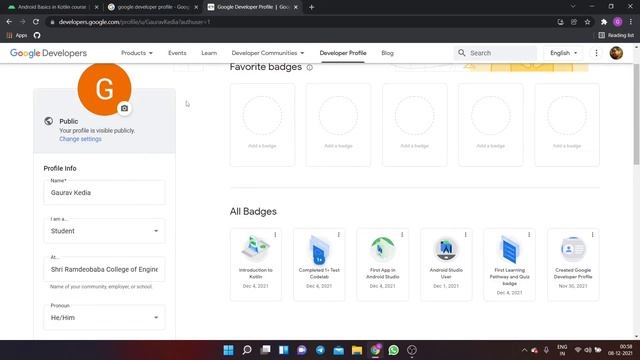This screenshot has height=360, width=640.
Task: Open WhatsApp from taskbar
Action: 393,350
